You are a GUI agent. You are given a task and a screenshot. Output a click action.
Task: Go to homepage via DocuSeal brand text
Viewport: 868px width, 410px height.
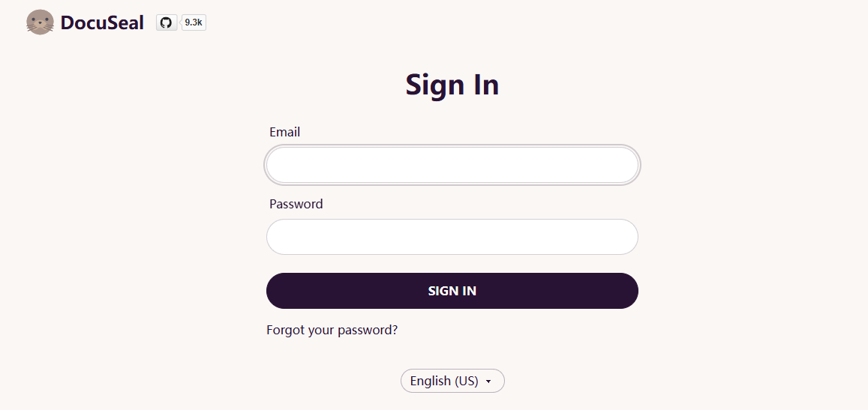tap(102, 22)
